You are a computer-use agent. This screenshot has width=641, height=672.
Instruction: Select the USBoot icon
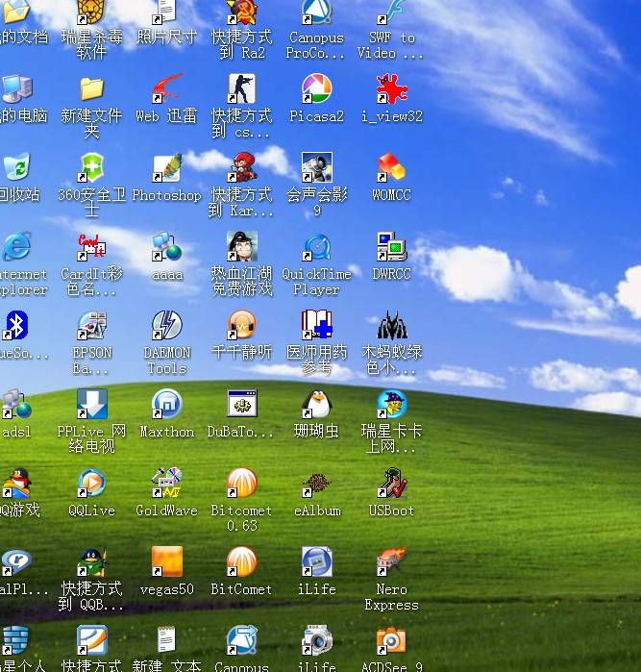(x=391, y=484)
